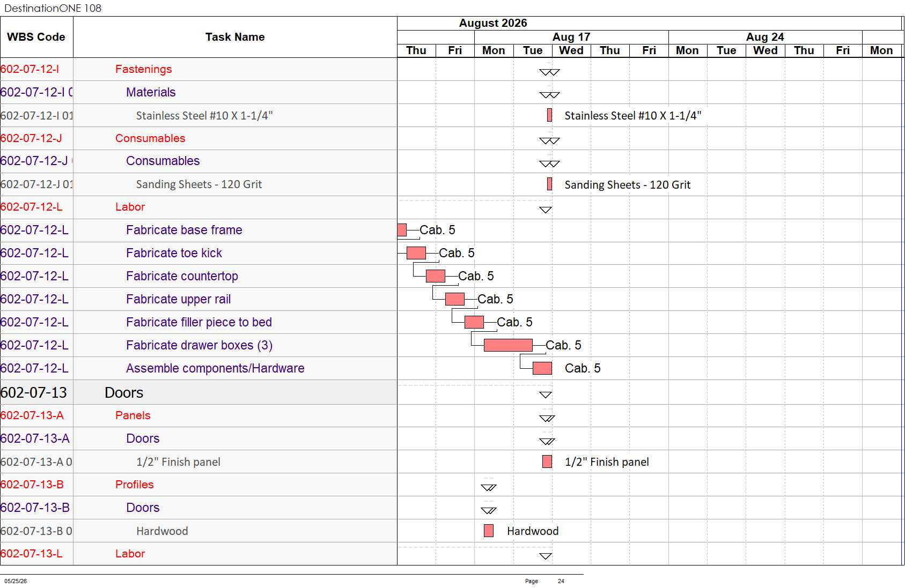Select the WBS code 602-07-13
Screen dimensions: 905x588
point(34,393)
